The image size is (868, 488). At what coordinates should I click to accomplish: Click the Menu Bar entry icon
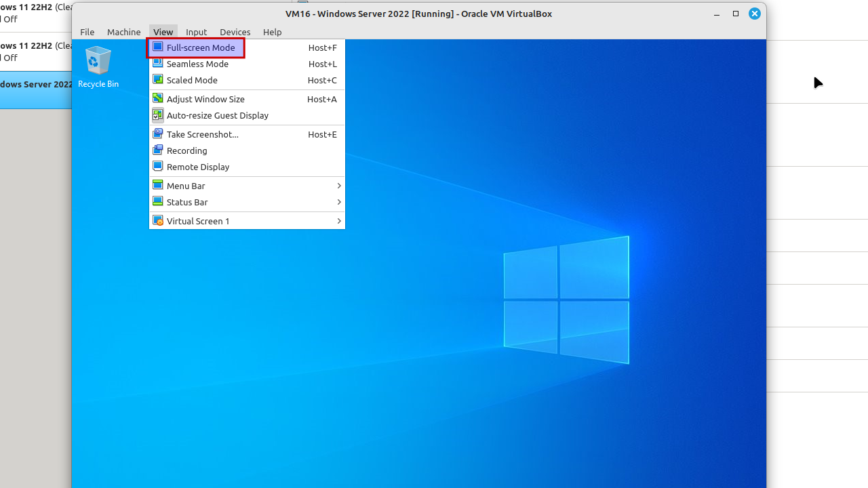157,185
